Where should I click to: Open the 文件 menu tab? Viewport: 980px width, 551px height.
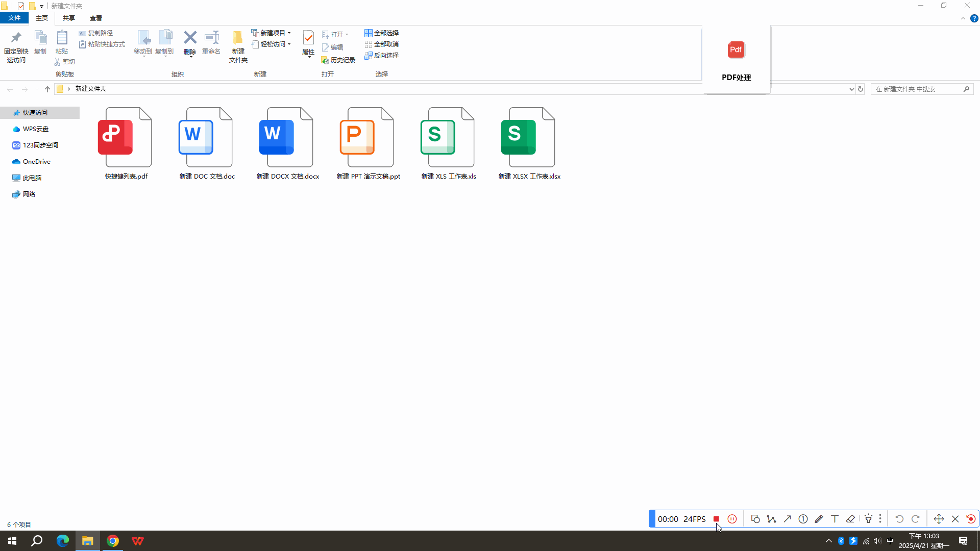[14, 18]
